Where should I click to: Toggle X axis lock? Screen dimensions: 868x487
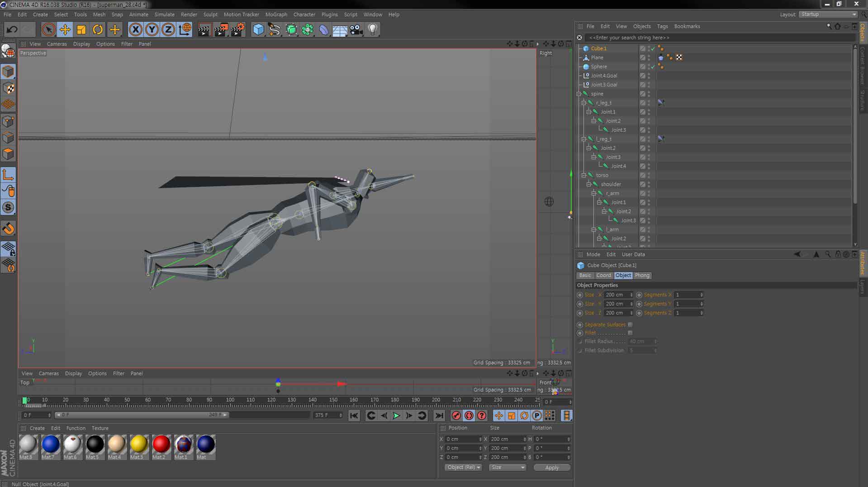(135, 30)
